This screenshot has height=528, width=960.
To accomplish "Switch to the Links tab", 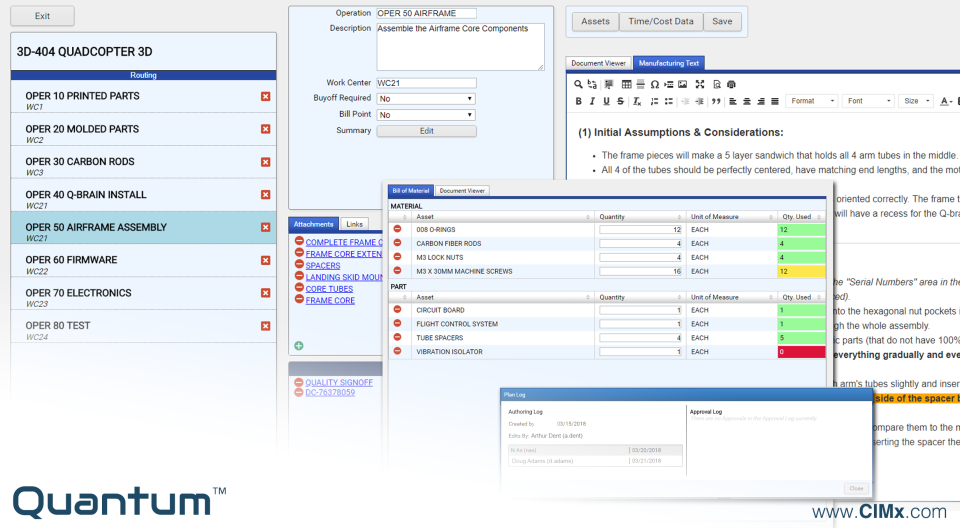I will (x=354, y=224).
